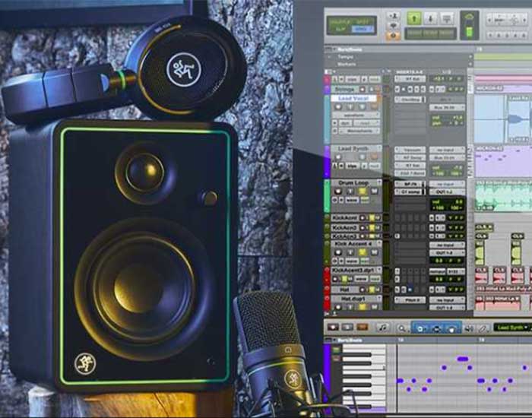Click the green up-arrow toolbar button
The height and width of the screenshot is (418, 532).
(414, 18)
